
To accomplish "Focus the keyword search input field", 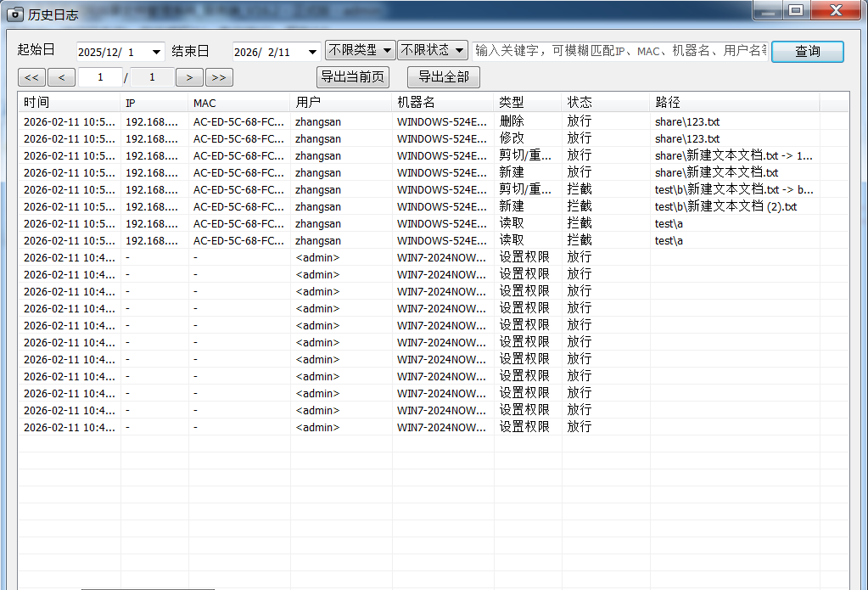I will pos(619,51).
